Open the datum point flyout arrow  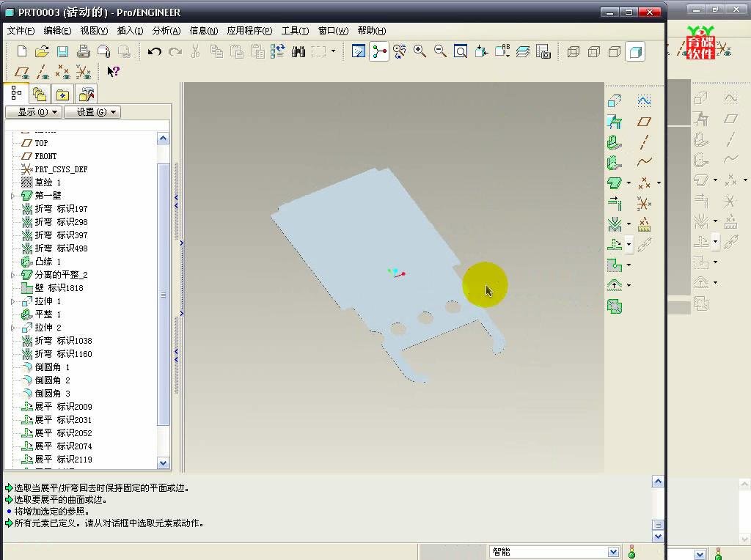coord(659,183)
